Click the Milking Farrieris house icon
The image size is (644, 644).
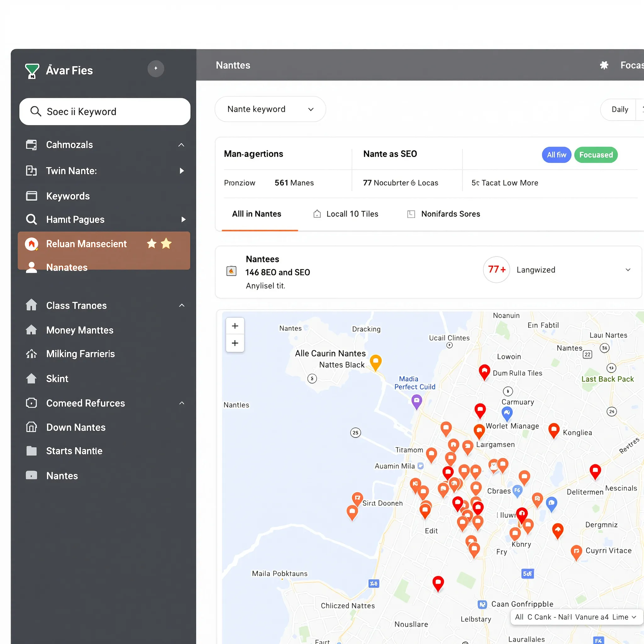pos(32,354)
